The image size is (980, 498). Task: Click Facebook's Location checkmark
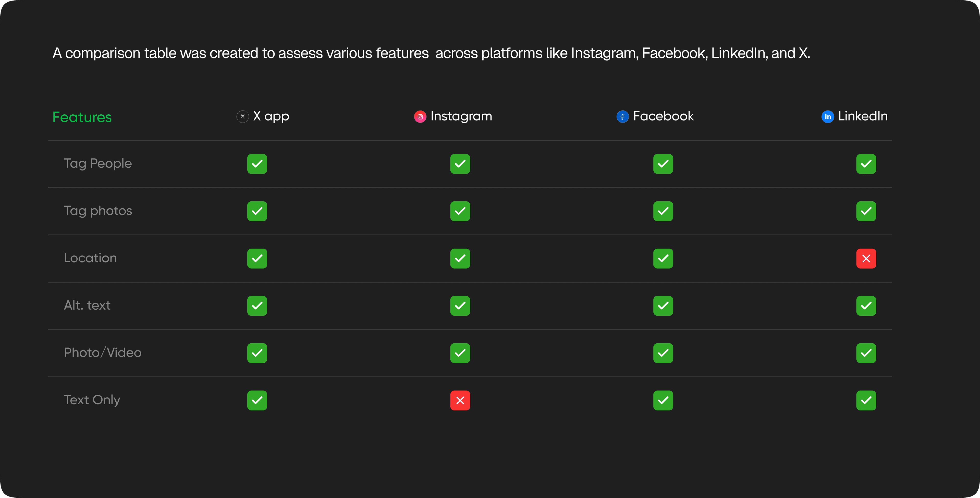663,259
